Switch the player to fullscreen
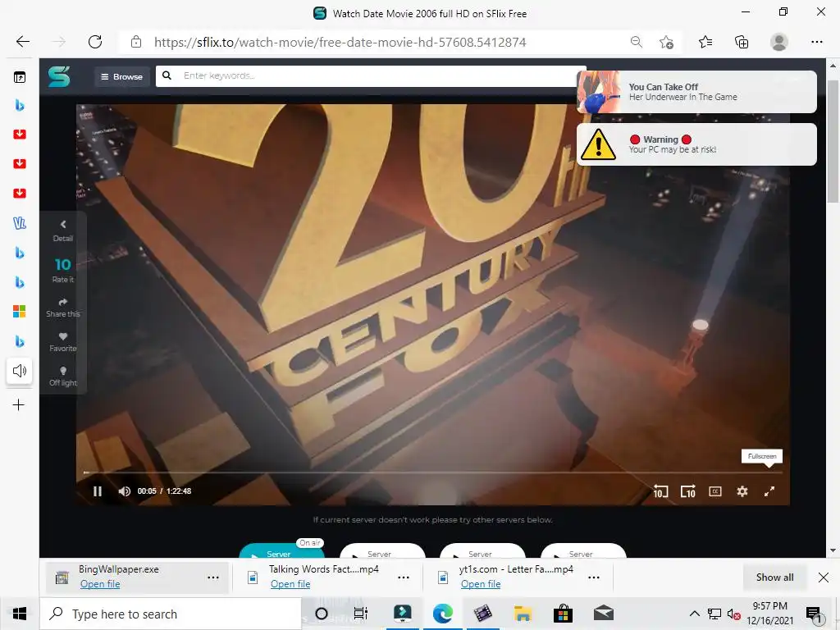This screenshot has width=840, height=630. pyautogui.click(x=769, y=491)
